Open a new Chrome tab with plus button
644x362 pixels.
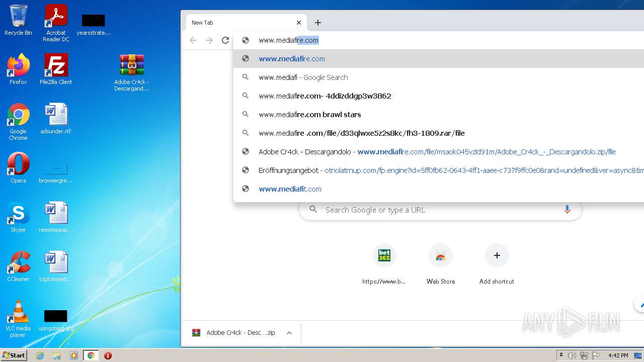tap(317, 23)
